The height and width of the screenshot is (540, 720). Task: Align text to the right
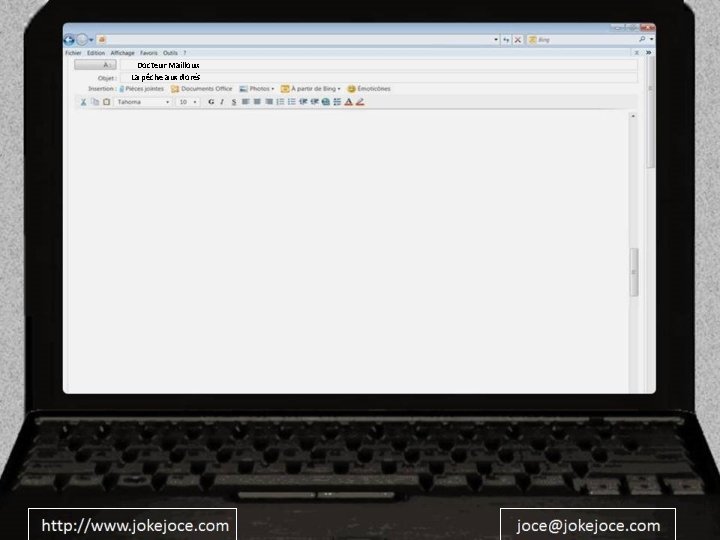[x=269, y=102]
